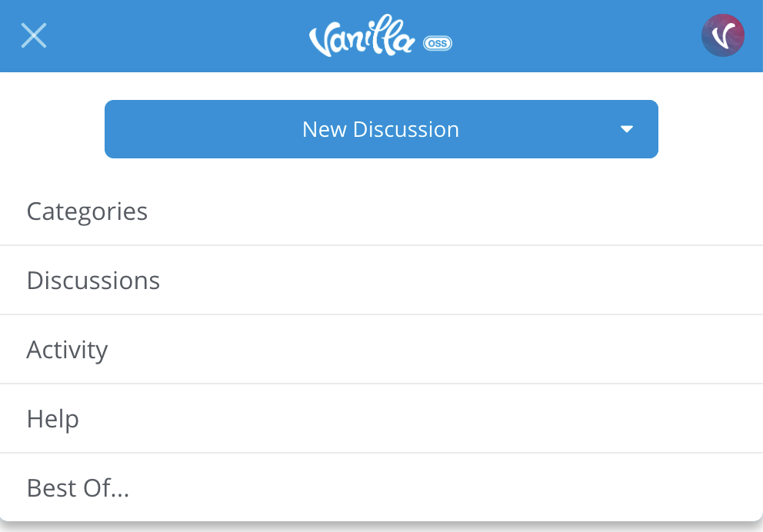Select Discussions from navigation list
The width and height of the screenshot is (763, 532).
point(93,281)
